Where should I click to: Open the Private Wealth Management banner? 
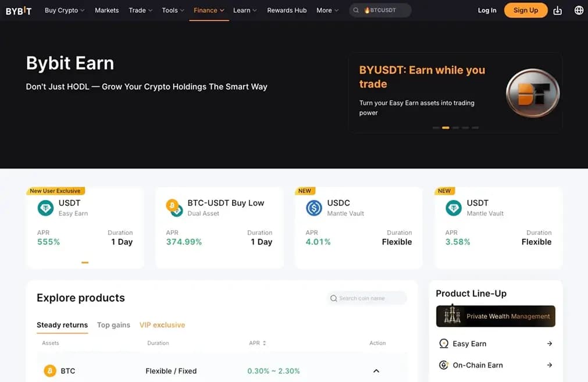coord(496,316)
